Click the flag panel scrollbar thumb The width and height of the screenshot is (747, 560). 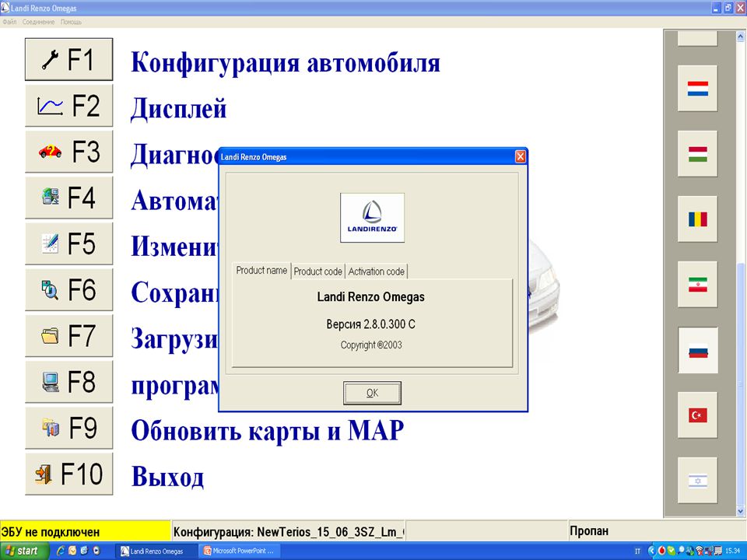[x=741, y=383]
